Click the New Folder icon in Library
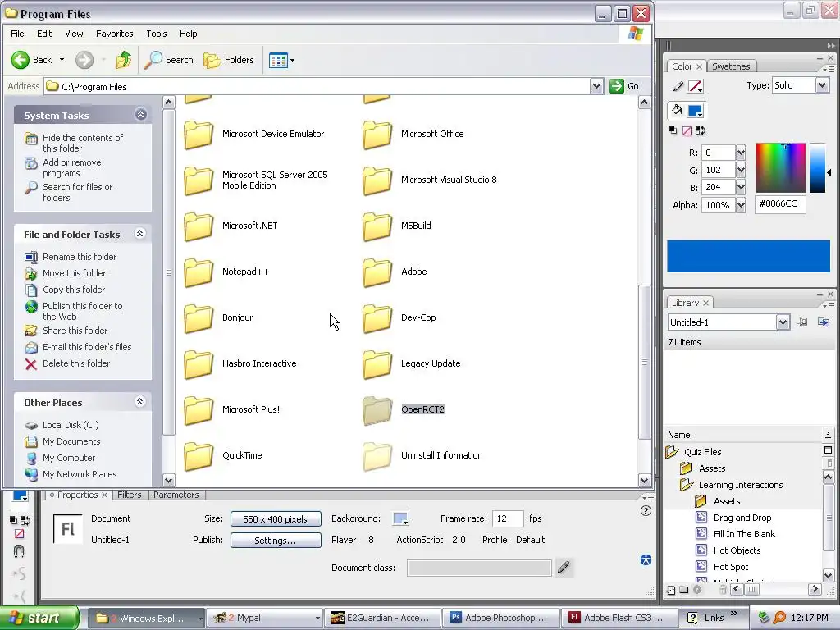The image size is (840, 630). [684, 591]
